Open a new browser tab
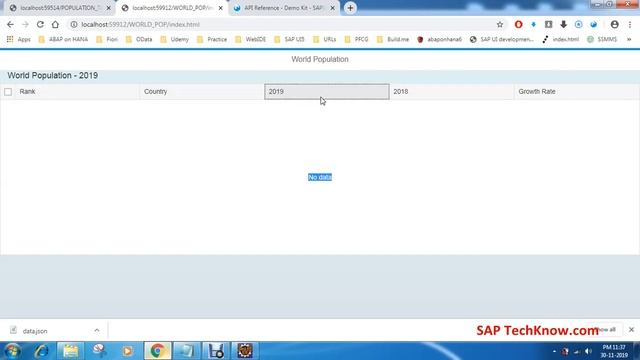Viewport: 640px width, 360px height. coord(350,8)
